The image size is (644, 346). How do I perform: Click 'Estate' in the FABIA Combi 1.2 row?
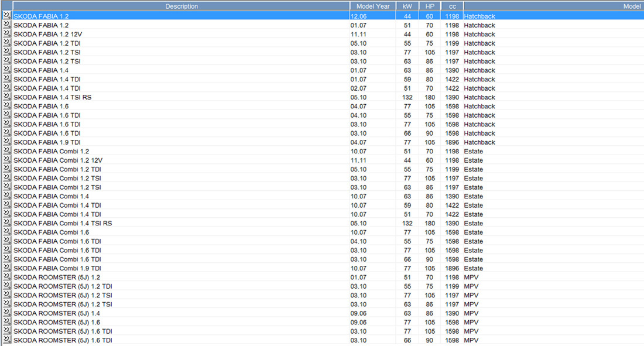(x=473, y=151)
